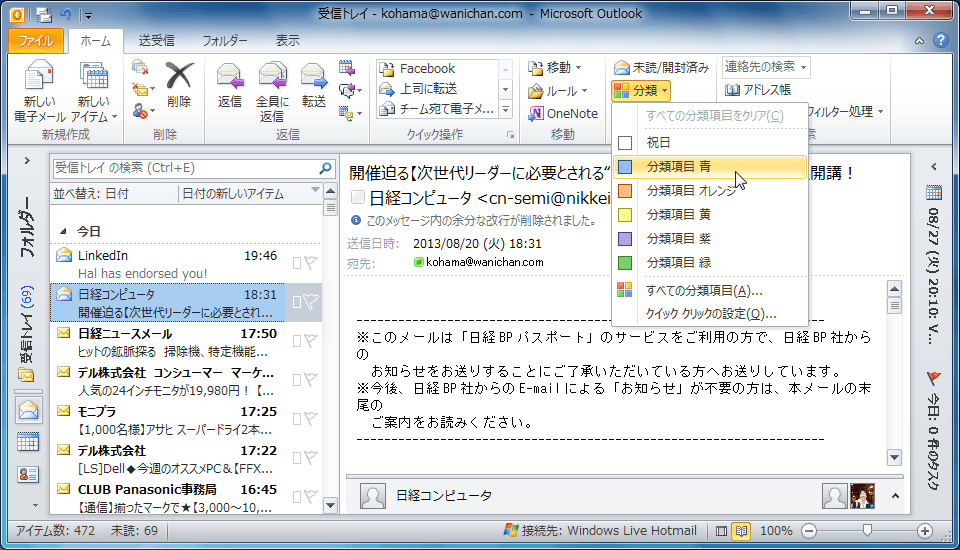Viewport: 960px width, 550px height.
Task: Open Outlook help question mark icon
Action: (x=940, y=40)
